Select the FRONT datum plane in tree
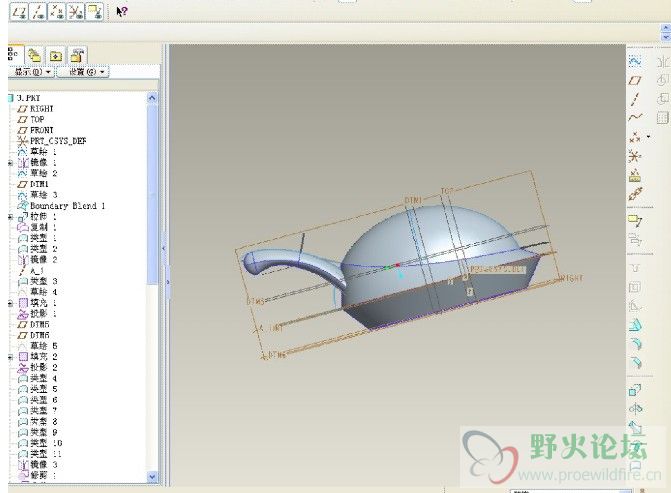This screenshot has height=493, width=671. (x=36, y=130)
